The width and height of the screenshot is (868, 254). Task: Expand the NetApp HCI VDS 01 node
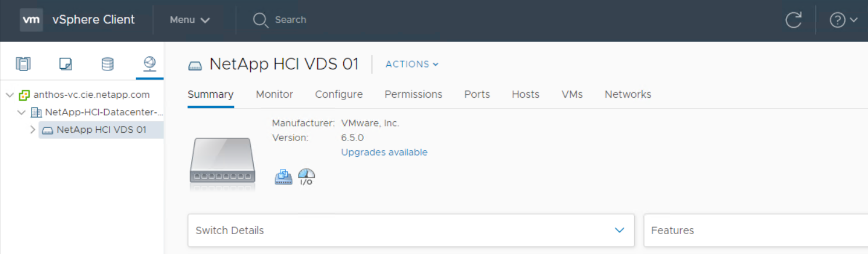coord(33,130)
